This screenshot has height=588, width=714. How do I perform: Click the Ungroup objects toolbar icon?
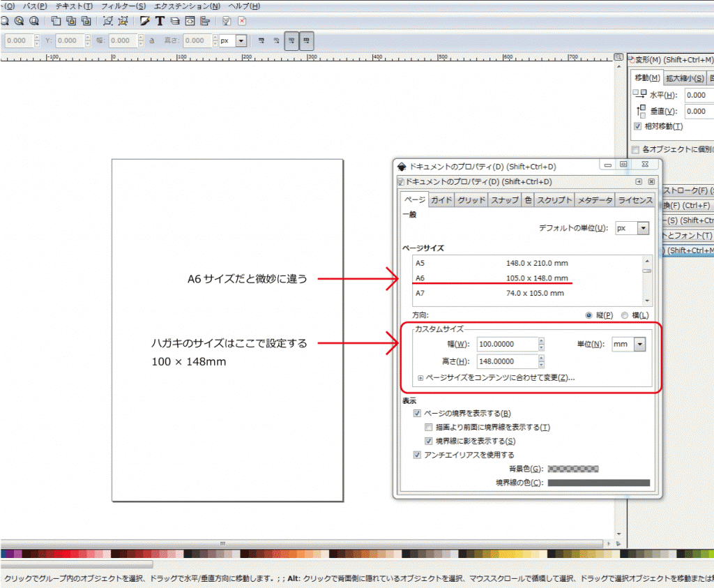(x=123, y=21)
